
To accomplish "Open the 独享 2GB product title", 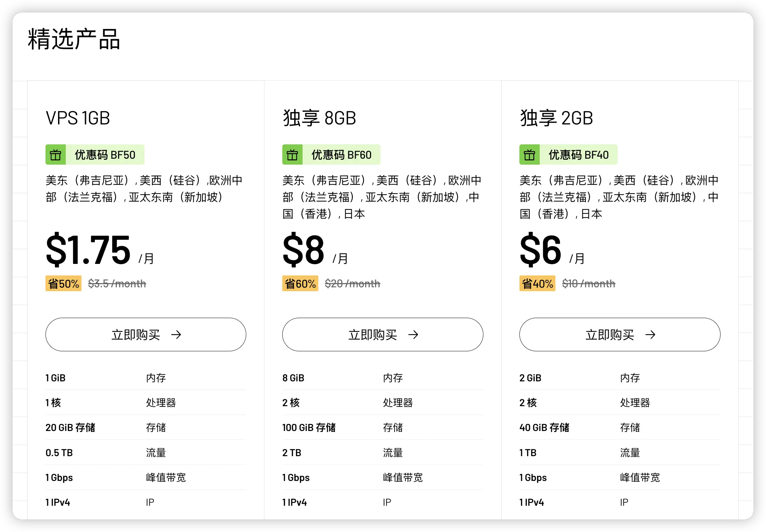I will (556, 118).
